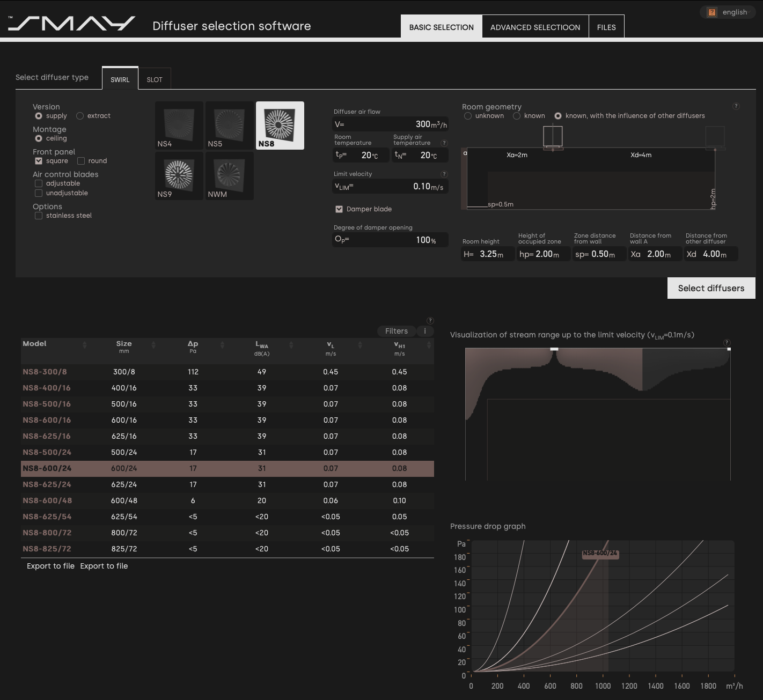Edit the supply air temperature tN field
Screen dimensions: 763x700
pos(420,156)
